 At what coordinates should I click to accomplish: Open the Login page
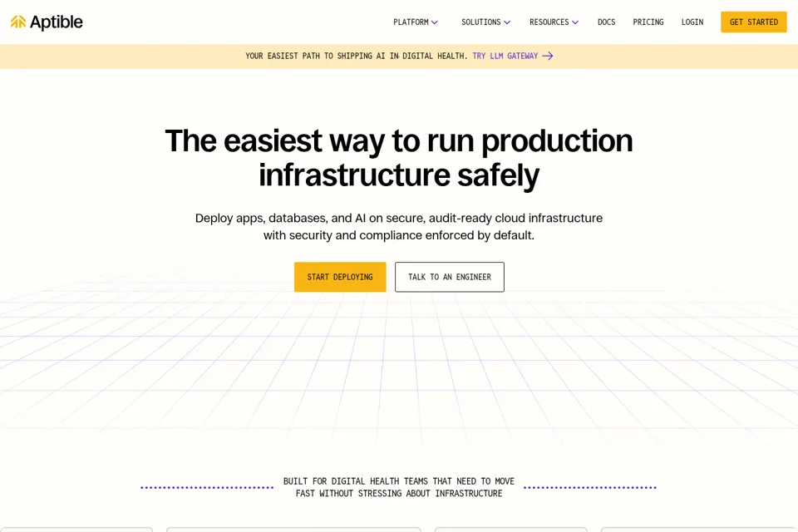692,22
